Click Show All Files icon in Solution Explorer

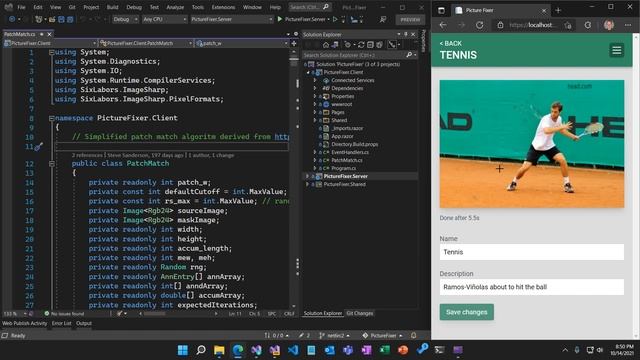coord(379,44)
